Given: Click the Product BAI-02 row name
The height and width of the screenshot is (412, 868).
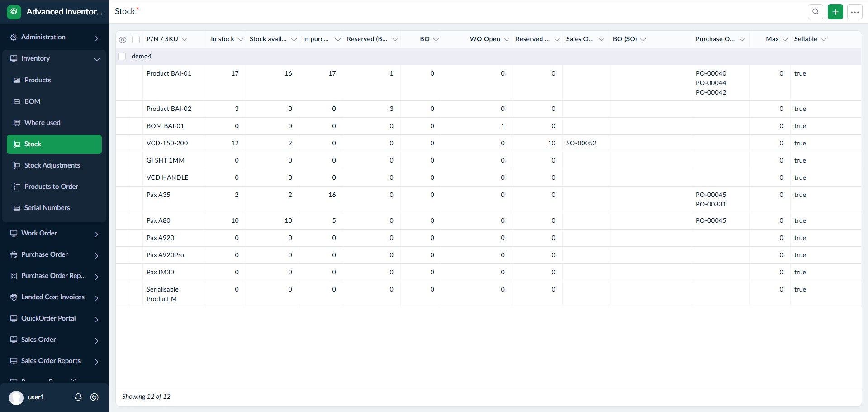Looking at the screenshot, I should pos(169,109).
